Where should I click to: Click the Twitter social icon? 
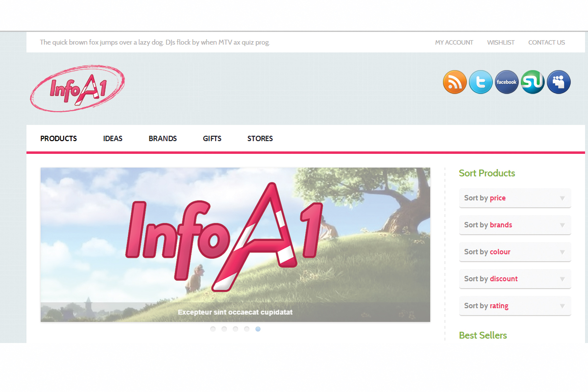click(x=481, y=82)
